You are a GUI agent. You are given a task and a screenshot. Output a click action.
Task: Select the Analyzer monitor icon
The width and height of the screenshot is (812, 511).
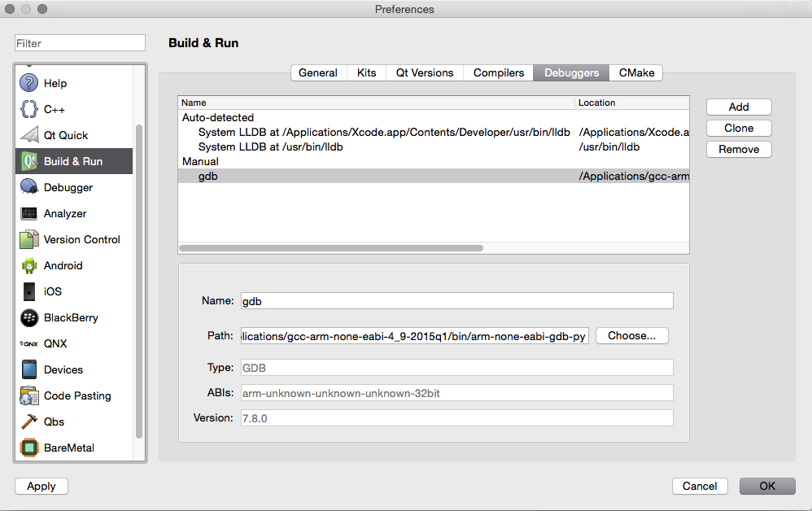pos(29,213)
